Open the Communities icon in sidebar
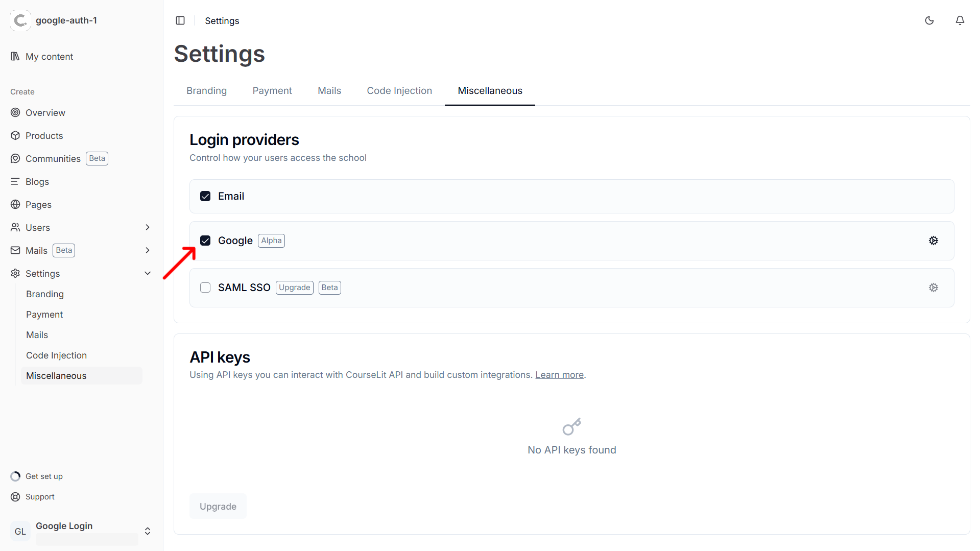Screen dimensions: 980x551 click(15, 158)
